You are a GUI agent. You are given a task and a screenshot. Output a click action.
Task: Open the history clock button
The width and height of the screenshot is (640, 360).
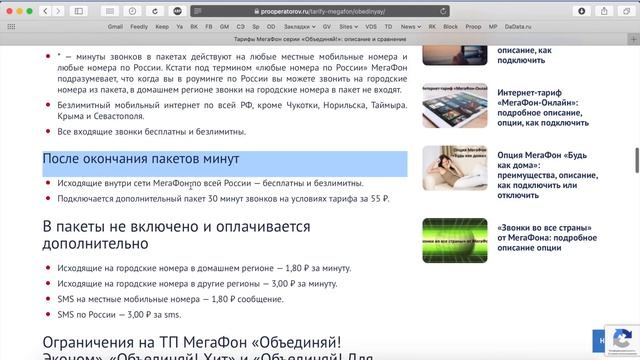click(132, 11)
